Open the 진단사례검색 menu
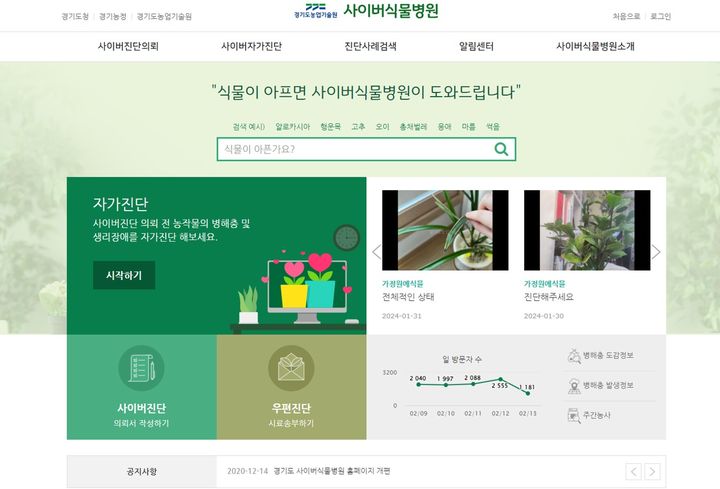The height and width of the screenshot is (489, 720). (x=370, y=46)
